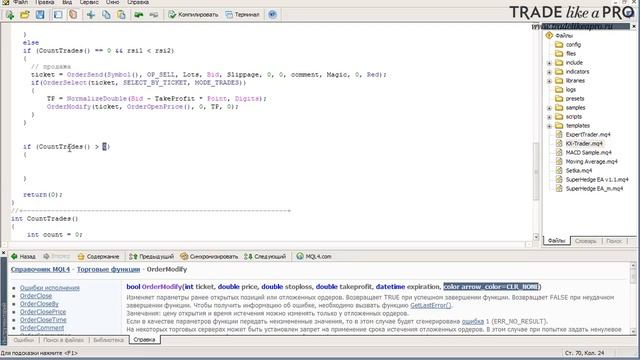Expand the templates folder node
640x360 pixels.
[549, 126]
